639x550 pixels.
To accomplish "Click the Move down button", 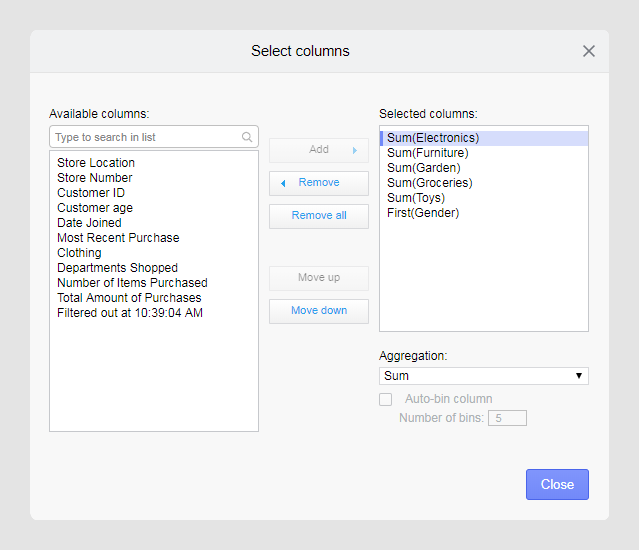I will pos(318,311).
